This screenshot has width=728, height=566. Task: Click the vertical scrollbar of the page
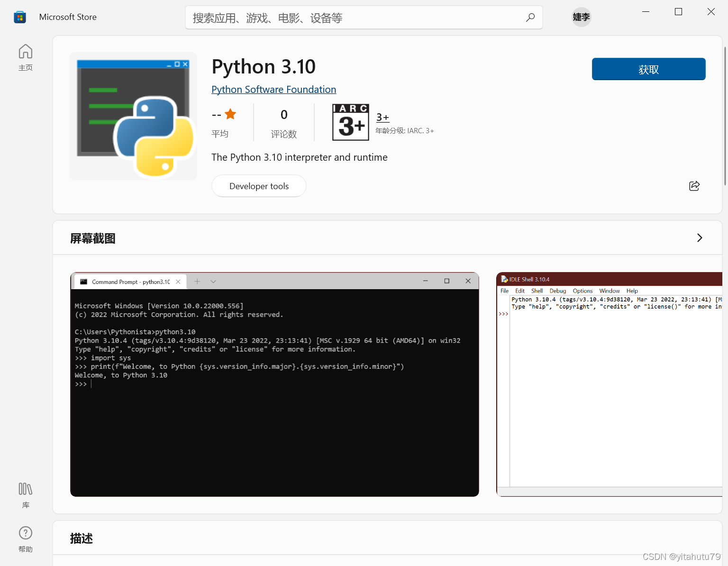pos(725,116)
